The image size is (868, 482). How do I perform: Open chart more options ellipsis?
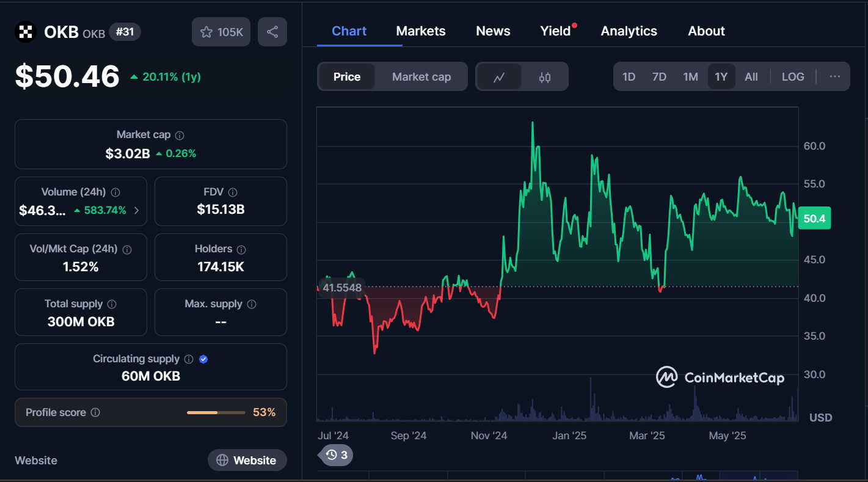(x=835, y=77)
